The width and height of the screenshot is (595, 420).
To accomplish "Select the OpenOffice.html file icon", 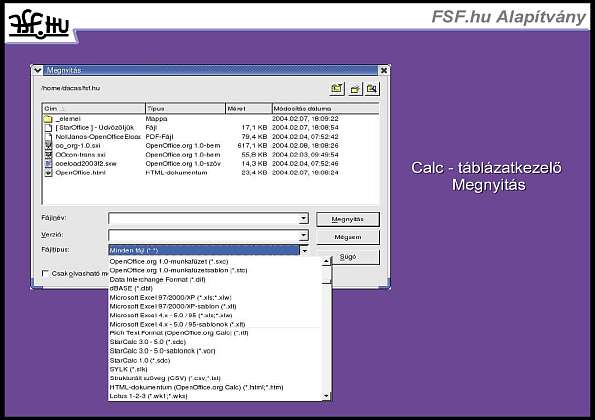I will click(x=48, y=173).
